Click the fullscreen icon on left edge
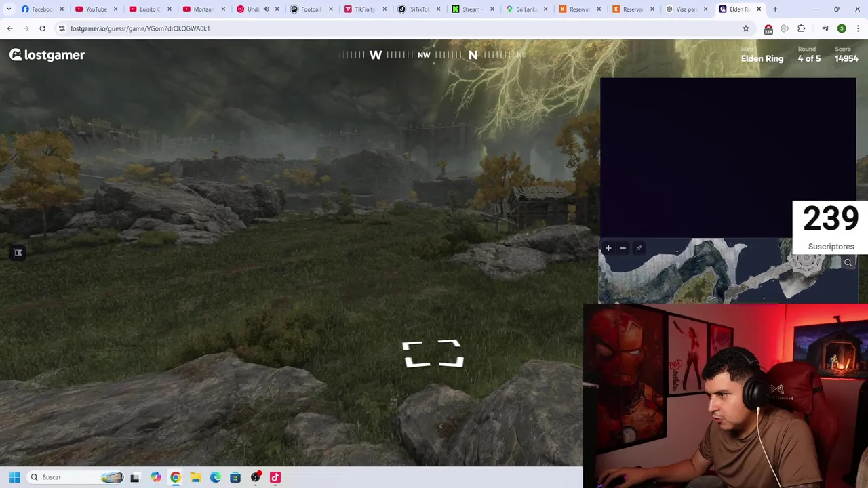 (18, 253)
